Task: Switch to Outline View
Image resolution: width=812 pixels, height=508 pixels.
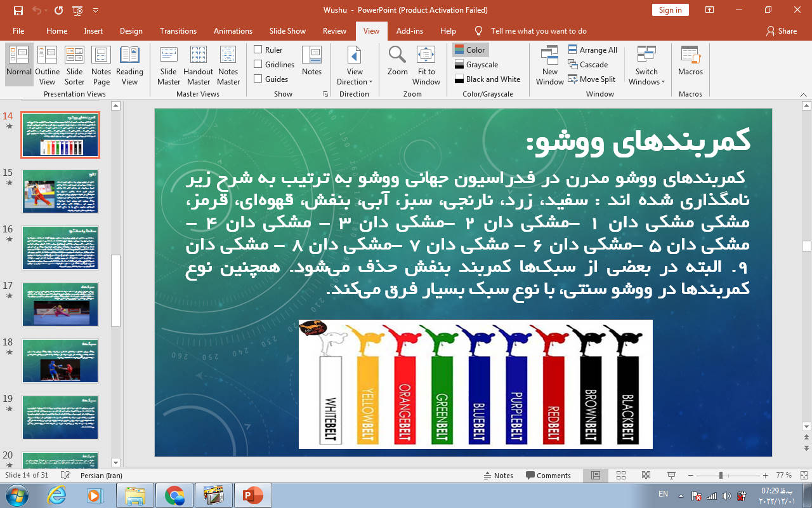Action: (47, 65)
